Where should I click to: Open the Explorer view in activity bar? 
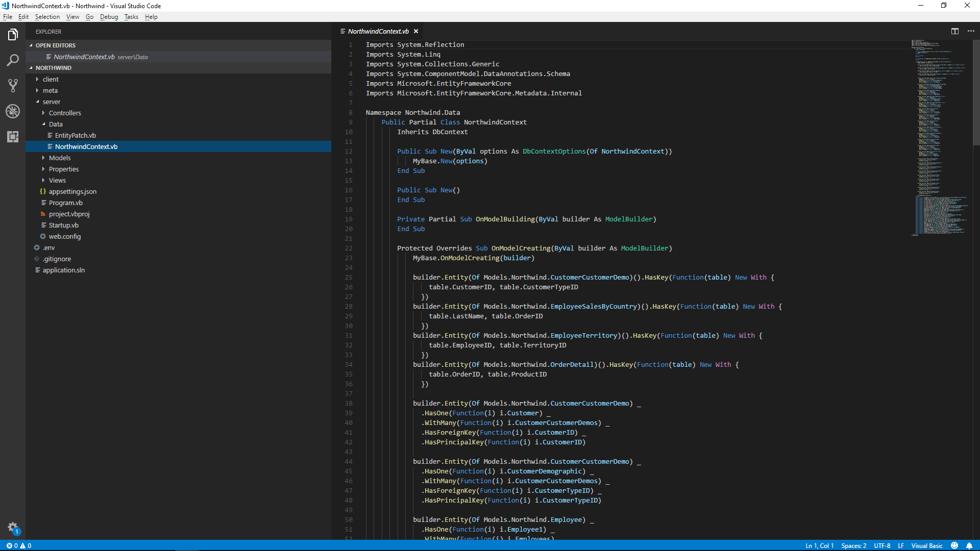tap(13, 35)
